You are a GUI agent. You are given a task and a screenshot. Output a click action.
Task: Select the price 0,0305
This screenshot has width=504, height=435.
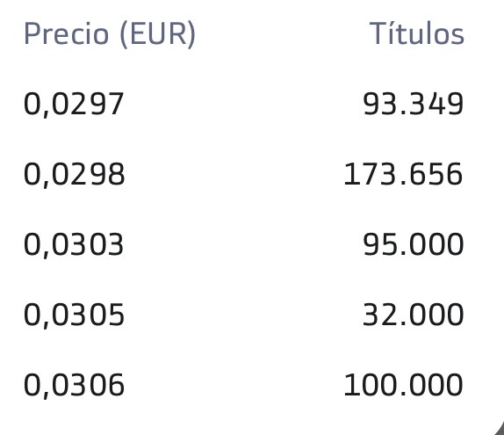pos(74,315)
